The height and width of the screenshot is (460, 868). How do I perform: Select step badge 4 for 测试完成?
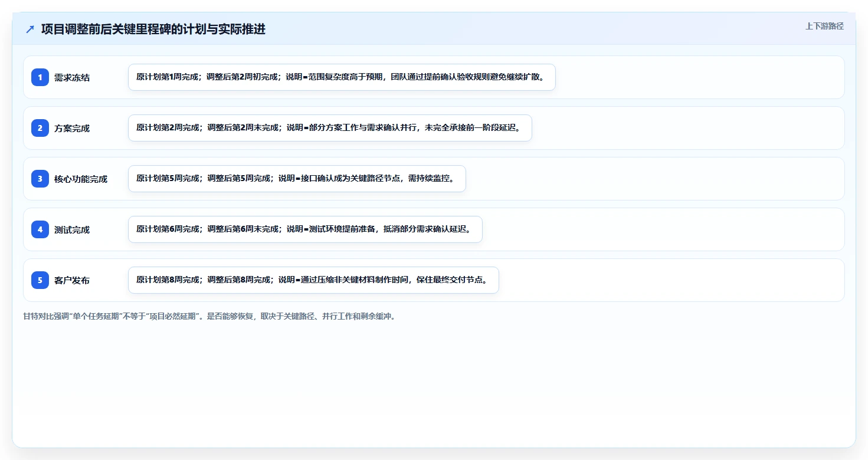pos(40,229)
